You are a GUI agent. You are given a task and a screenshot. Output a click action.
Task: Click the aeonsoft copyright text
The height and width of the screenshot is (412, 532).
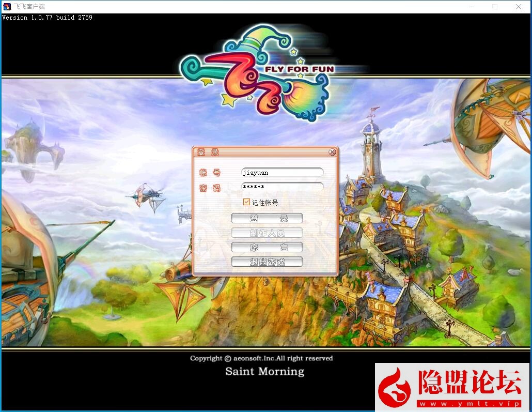(261, 358)
